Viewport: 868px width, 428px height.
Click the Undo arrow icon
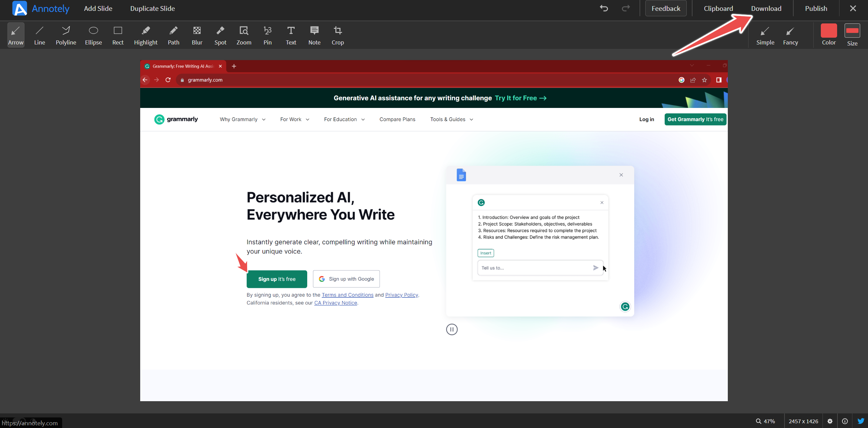click(604, 8)
